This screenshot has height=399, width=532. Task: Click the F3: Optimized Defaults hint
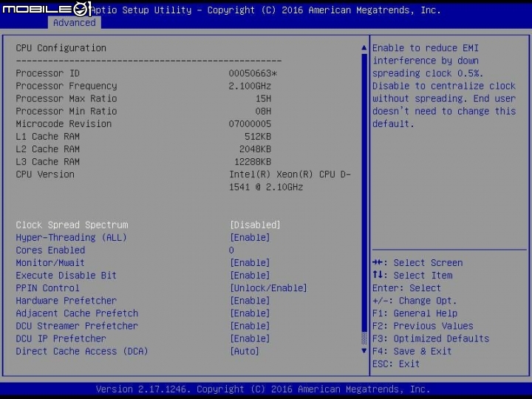431,338
